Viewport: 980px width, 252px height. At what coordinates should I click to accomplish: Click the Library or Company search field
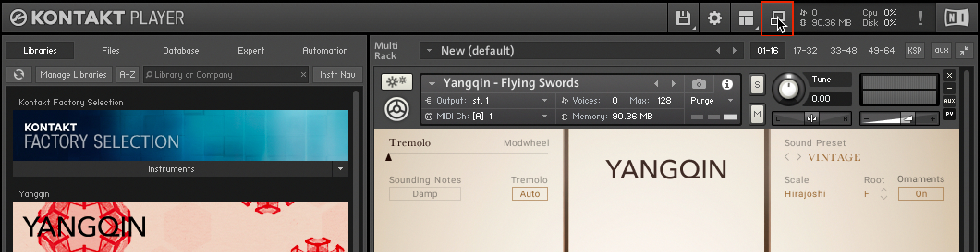pos(222,74)
